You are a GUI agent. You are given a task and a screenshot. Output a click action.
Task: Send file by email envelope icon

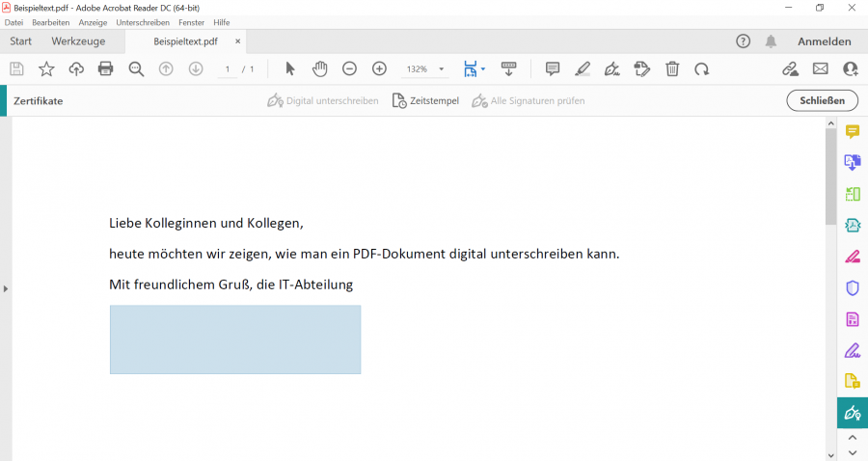[821, 68]
